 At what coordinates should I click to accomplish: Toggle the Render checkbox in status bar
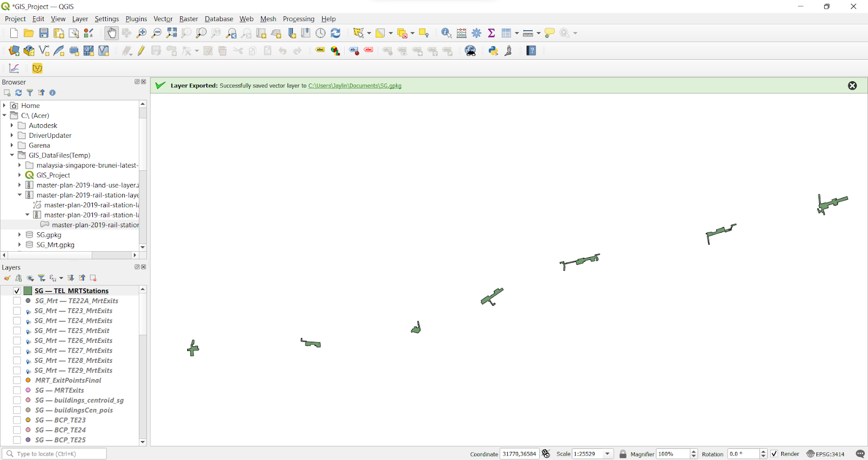(774, 454)
